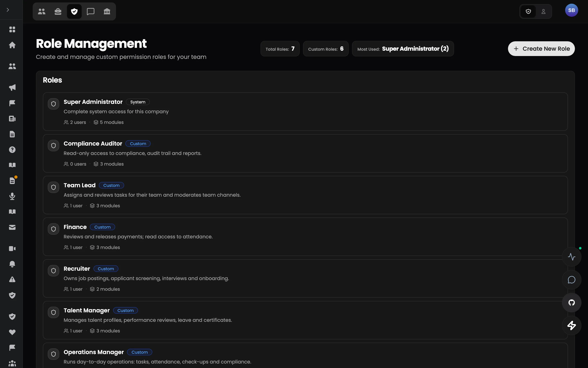Open the document icon with the orange dot

(x=12, y=181)
